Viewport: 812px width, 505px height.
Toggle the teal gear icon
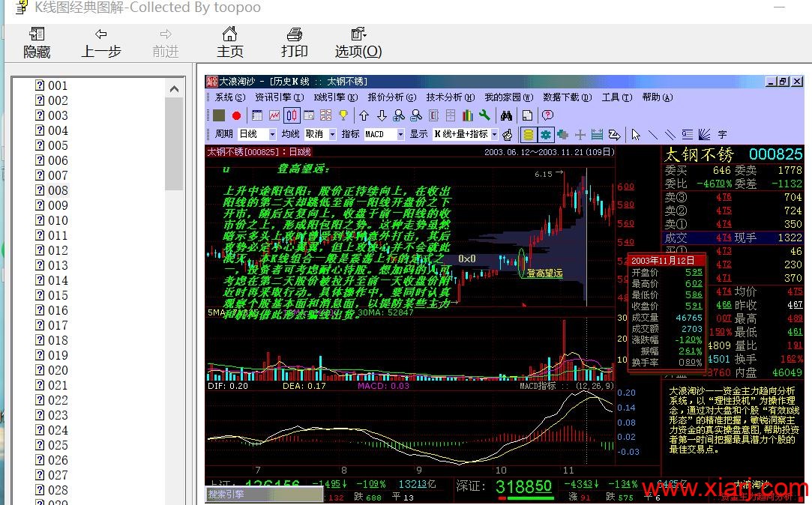click(546, 135)
